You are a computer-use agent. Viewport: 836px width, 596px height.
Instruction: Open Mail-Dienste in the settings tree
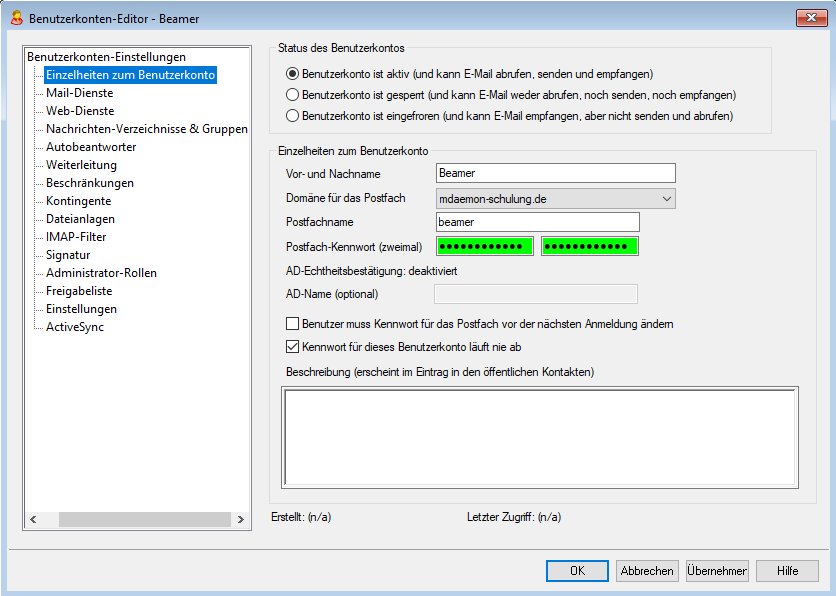[x=79, y=93]
